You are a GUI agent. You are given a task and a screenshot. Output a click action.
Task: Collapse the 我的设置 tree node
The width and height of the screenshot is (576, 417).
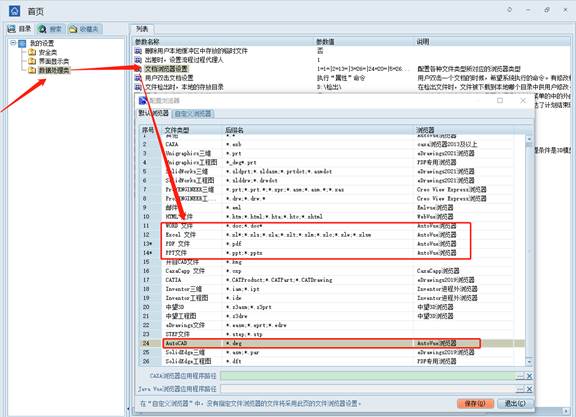13,43
